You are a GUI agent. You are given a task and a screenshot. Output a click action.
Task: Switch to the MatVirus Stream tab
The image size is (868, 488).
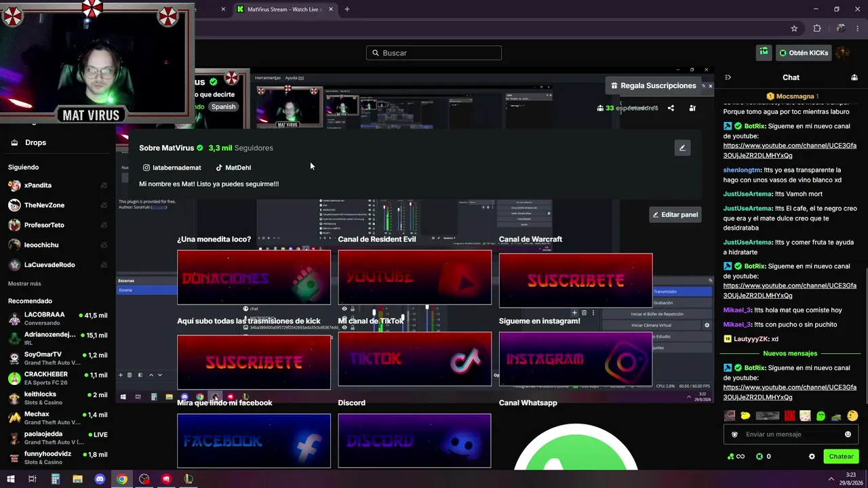coord(285,9)
